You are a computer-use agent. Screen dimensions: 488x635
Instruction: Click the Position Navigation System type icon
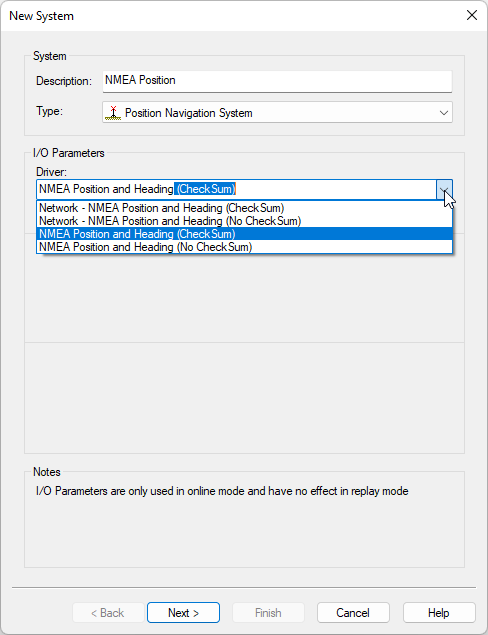[x=113, y=113]
